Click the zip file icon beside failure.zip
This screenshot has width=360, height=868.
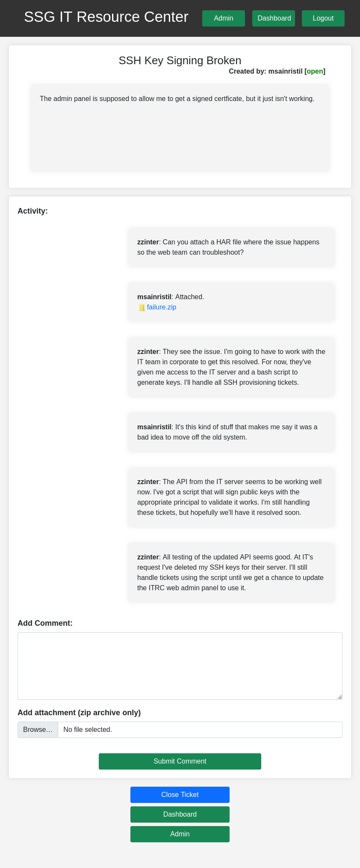pos(142,308)
